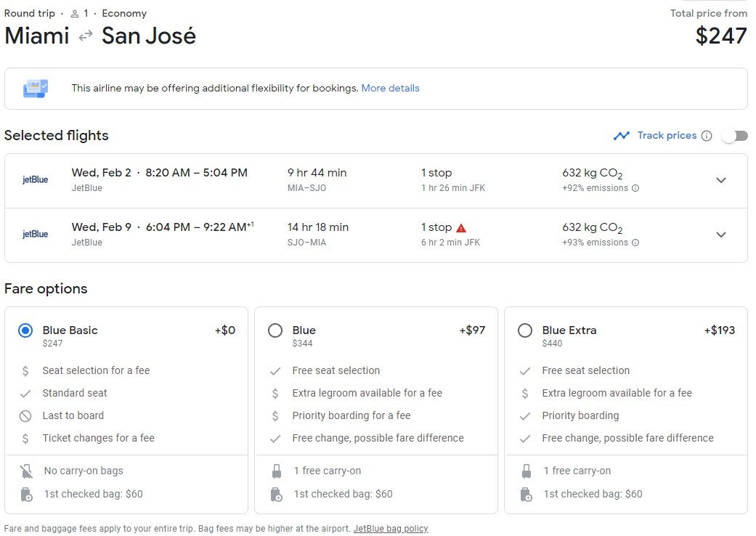Click the checkmark beside Blue Free seat selection
The width and height of the screenshot is (756, 536).
(x=275, y=371)
